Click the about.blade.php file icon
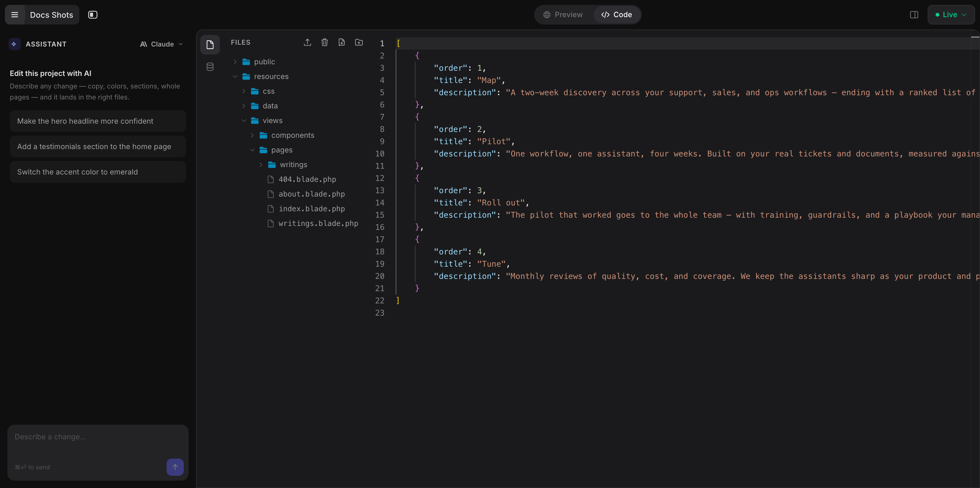This screenshot has width=980, height=488. 271,194
